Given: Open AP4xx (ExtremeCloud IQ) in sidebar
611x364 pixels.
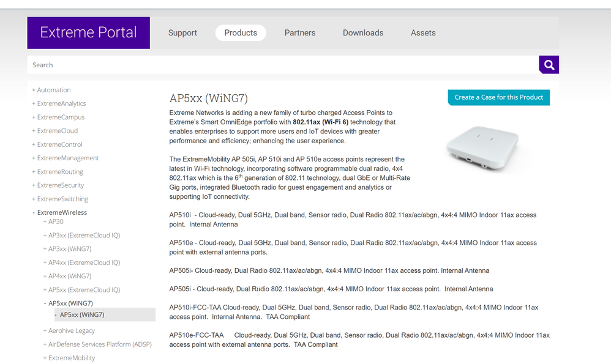Looking at the screenshot, I should [82, 262].
